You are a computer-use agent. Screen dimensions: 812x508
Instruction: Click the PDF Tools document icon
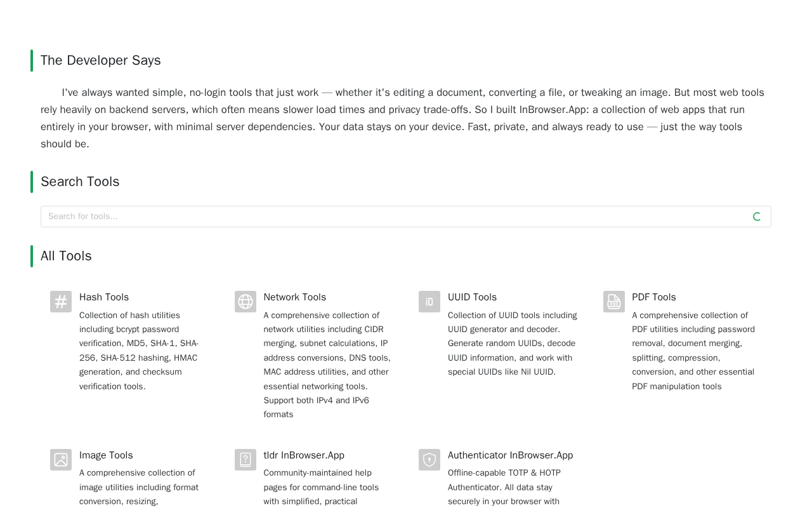(x=614, y=302)
